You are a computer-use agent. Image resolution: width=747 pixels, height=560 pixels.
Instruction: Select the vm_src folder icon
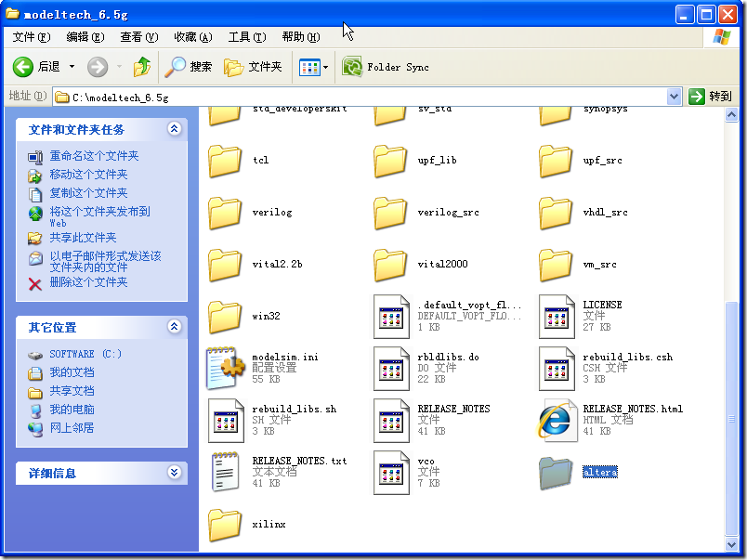click(x=555, y=265)
